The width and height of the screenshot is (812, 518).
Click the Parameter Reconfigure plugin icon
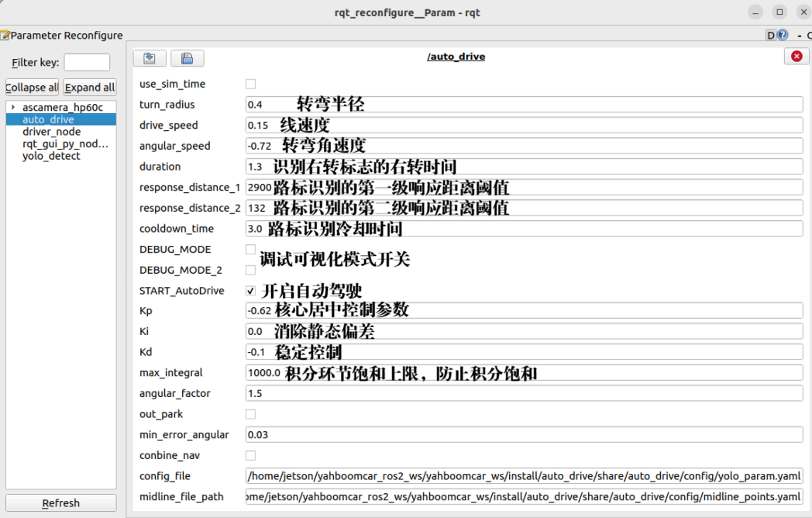tap(5, 35)
